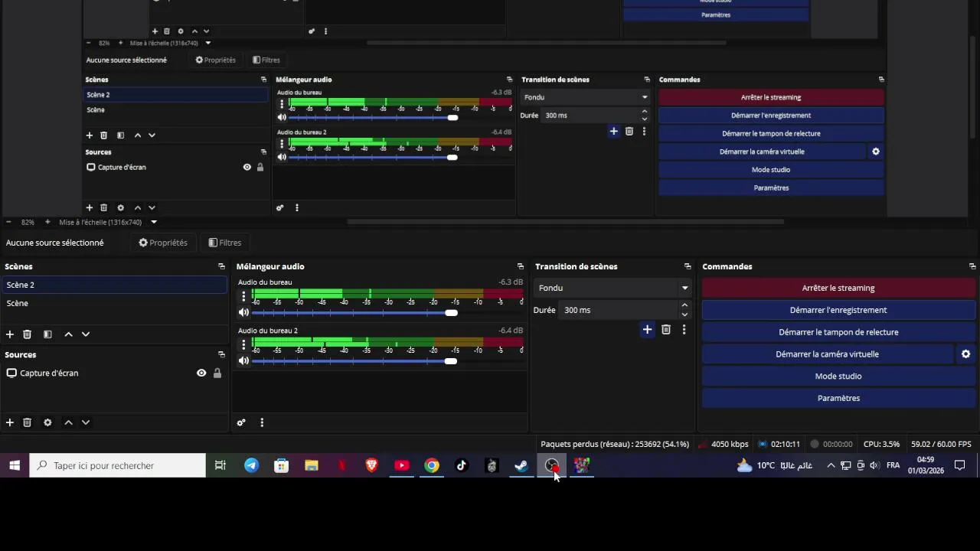Pop out the main Commandes dock
Screen dimensions: 980x551
pos(972,266)
